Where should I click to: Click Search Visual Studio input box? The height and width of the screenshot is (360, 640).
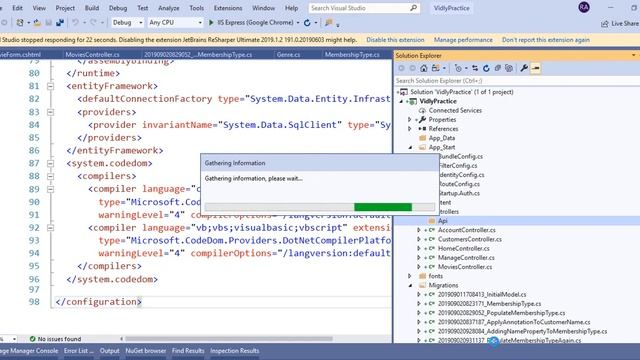tap(363, 8)
